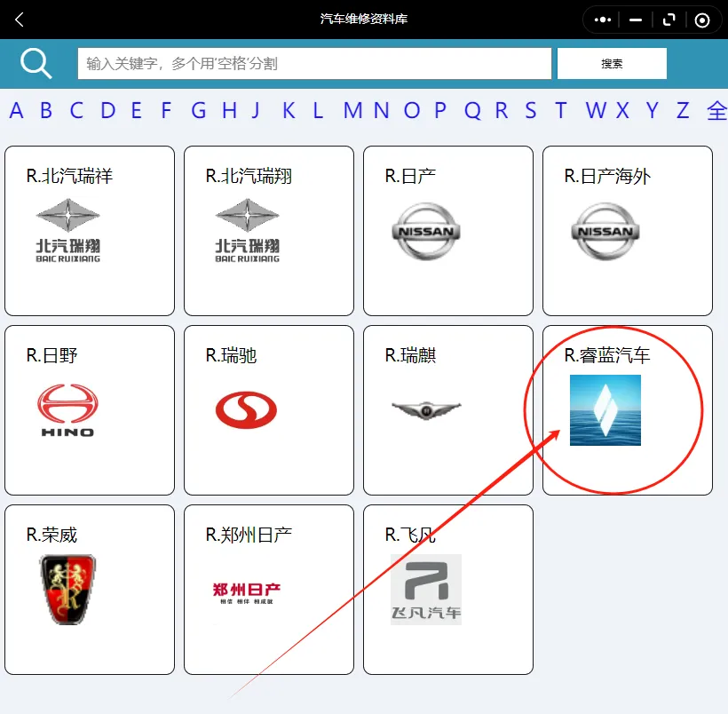Screen dimensions: 728x714
Task: Open the R.北汽瑞翔 brand logo
Action: point(248,230)
